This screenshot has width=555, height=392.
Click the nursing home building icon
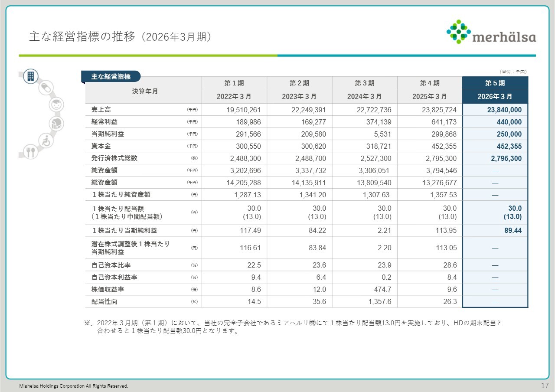(x=56, y=124)
